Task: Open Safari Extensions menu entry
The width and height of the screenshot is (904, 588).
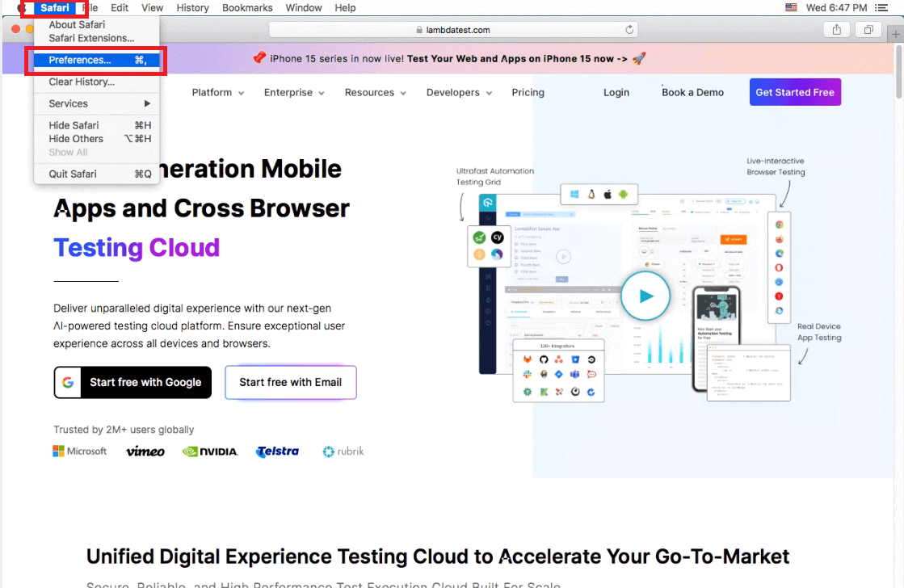Action: coord(96,38)
